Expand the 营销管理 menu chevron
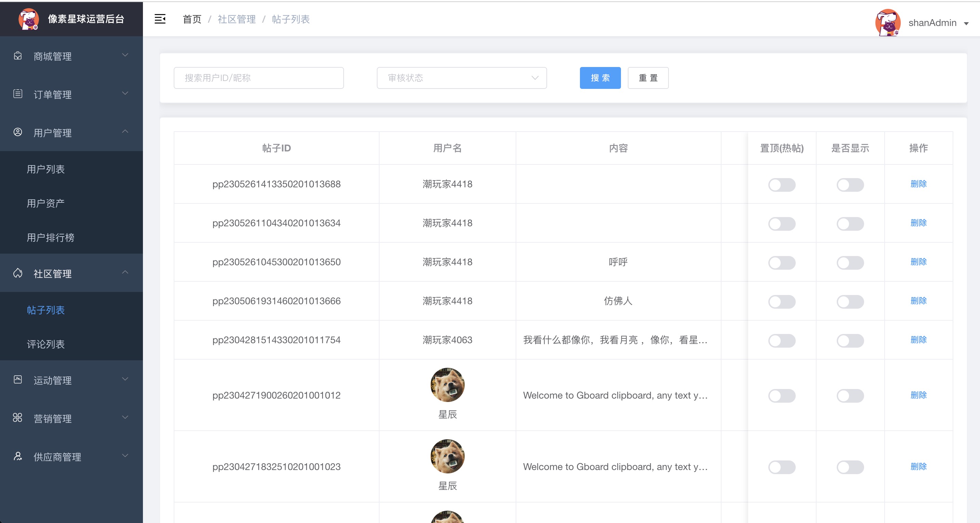Screen dimensions: 980x523 (x=125, y=418)
